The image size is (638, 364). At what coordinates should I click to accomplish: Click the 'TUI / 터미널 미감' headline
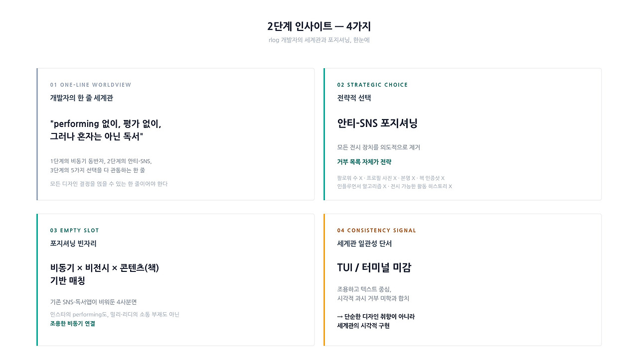374,267
